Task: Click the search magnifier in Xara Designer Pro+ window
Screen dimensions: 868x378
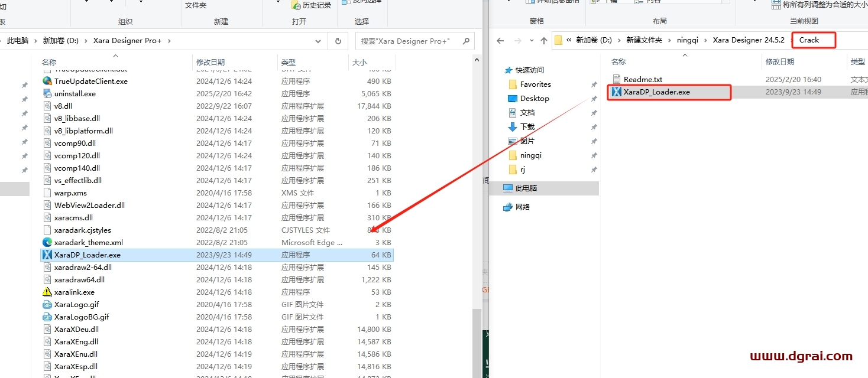Action: 466,41
